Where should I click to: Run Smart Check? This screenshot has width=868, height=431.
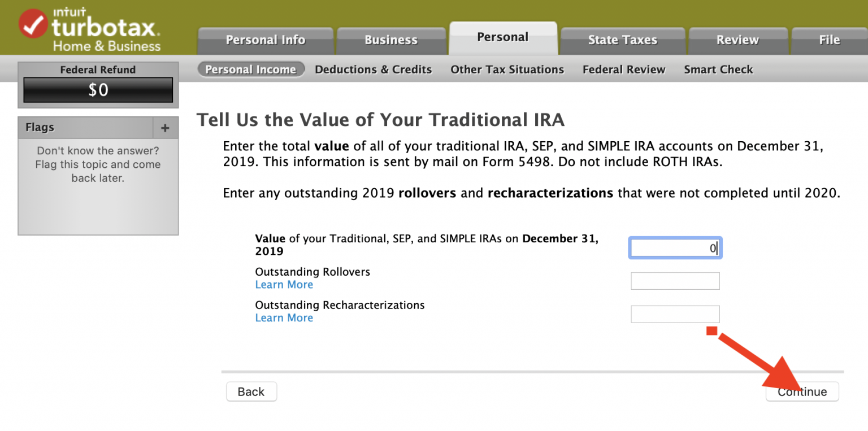click(718, 69)
